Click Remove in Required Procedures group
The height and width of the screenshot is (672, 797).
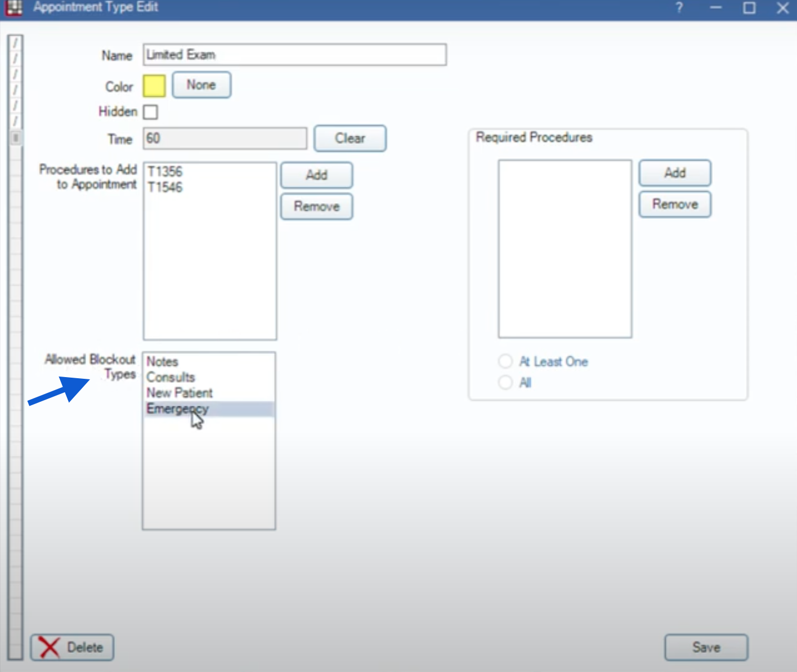pos(674,204)
